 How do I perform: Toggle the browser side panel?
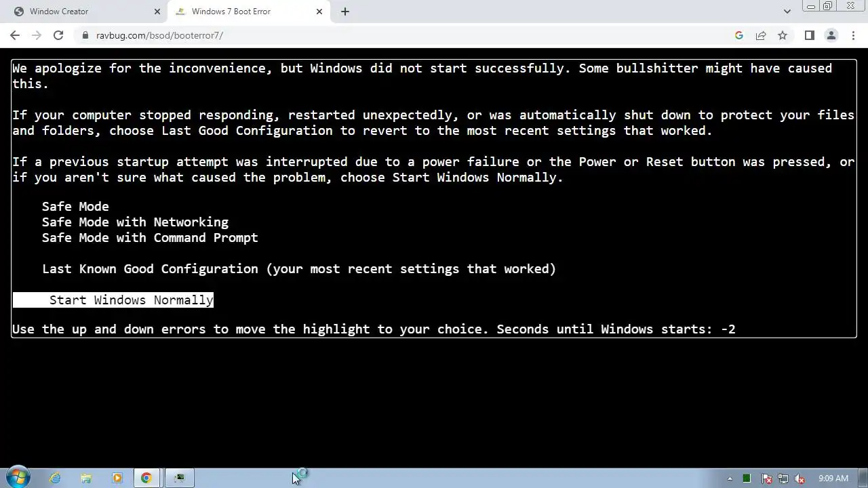click(810, 35)
